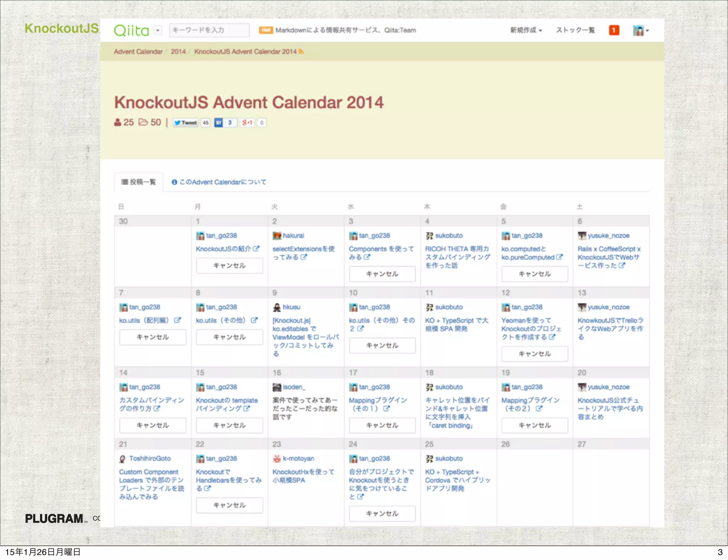Cancel the day 1 entry
The image size is (728, 560).
pos(229,265)
